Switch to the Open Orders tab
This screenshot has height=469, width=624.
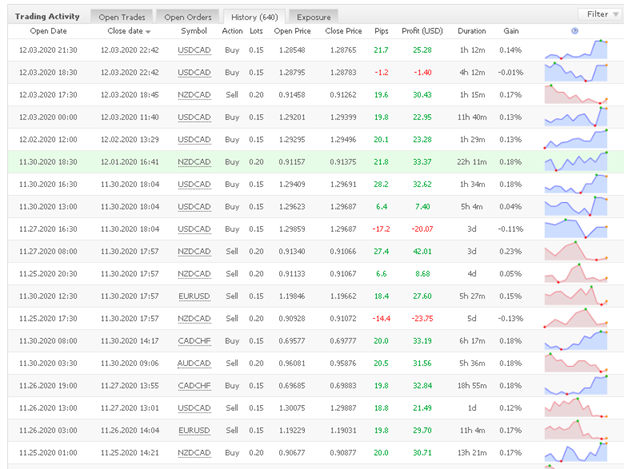pyautogui.click(x=187, y=16)
